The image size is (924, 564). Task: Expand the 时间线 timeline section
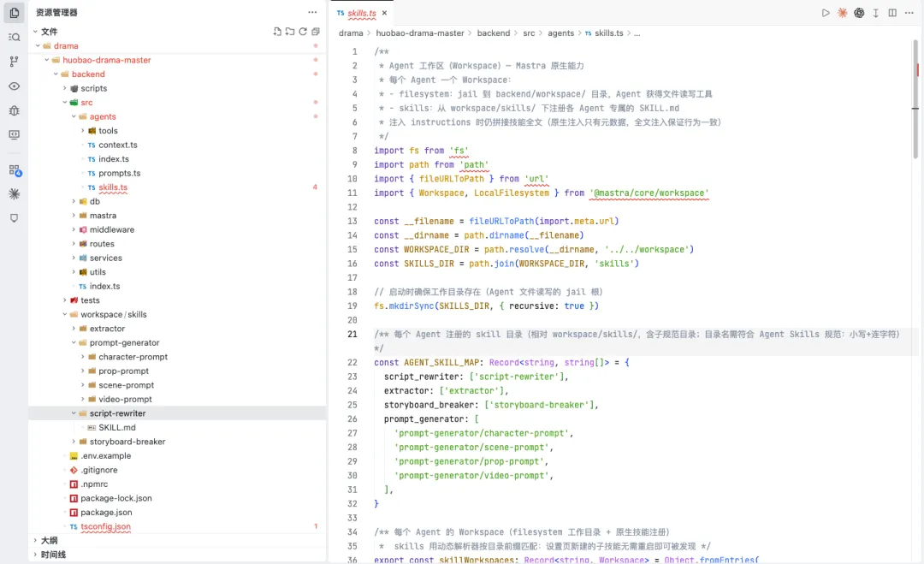tap(35, 555)
